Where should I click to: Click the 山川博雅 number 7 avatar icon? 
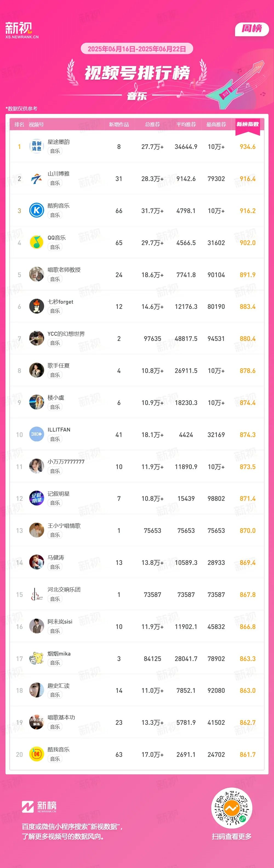(37, 179)
